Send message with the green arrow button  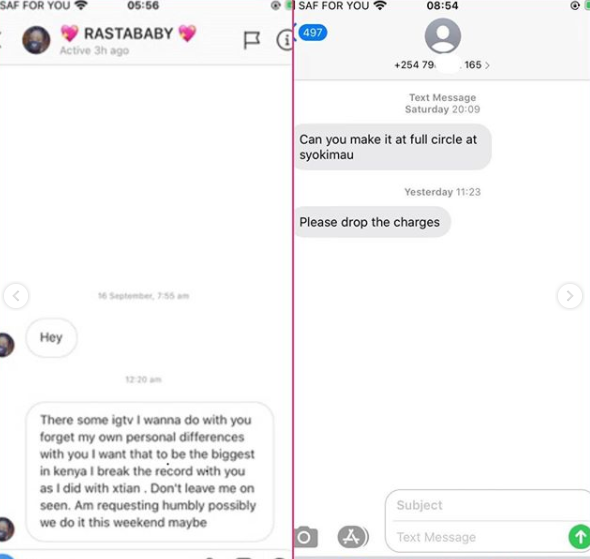click(x=579, y=537)
